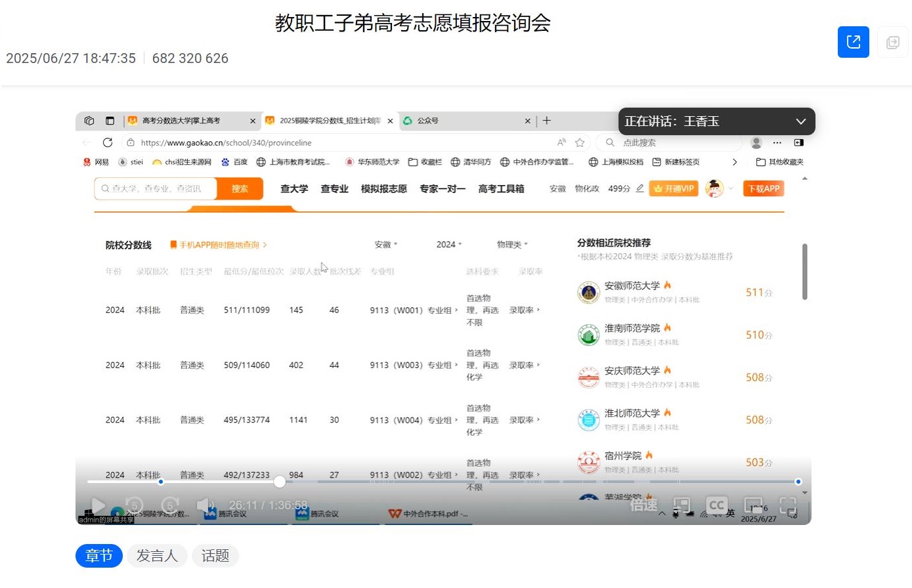Click the white playback progress handle
Screen dimensions: 912x588
280,482
